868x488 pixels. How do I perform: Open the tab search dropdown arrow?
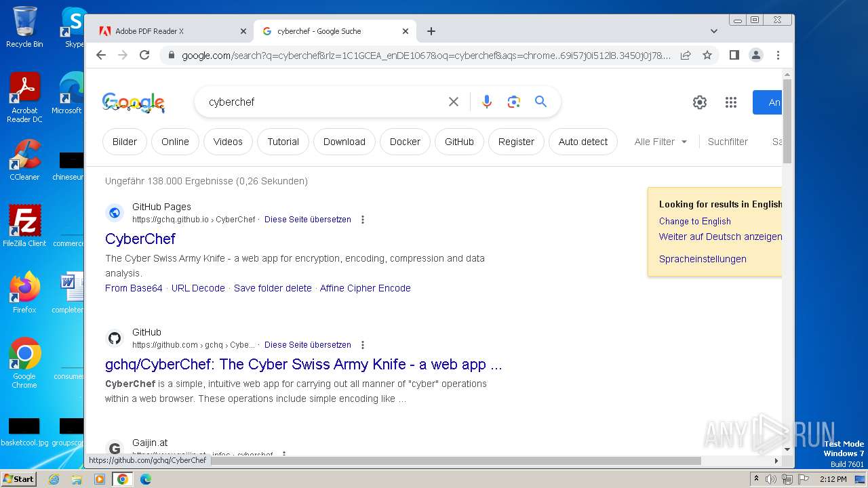point(714,31)
